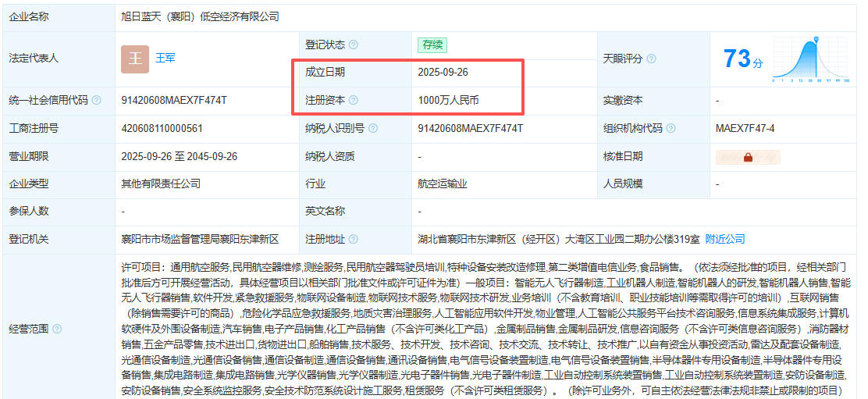Click organization code MAEX7F47-4
868x399 pixels.
click(x=745, y=128)
